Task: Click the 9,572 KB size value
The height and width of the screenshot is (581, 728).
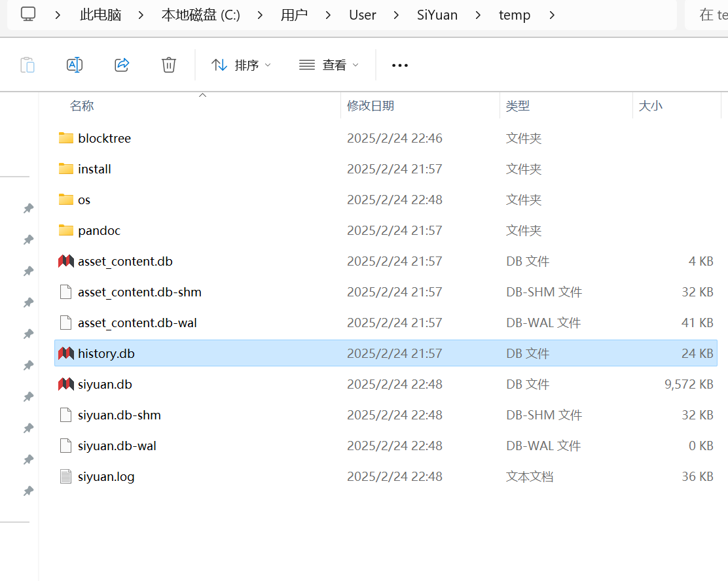Action: 689,384
